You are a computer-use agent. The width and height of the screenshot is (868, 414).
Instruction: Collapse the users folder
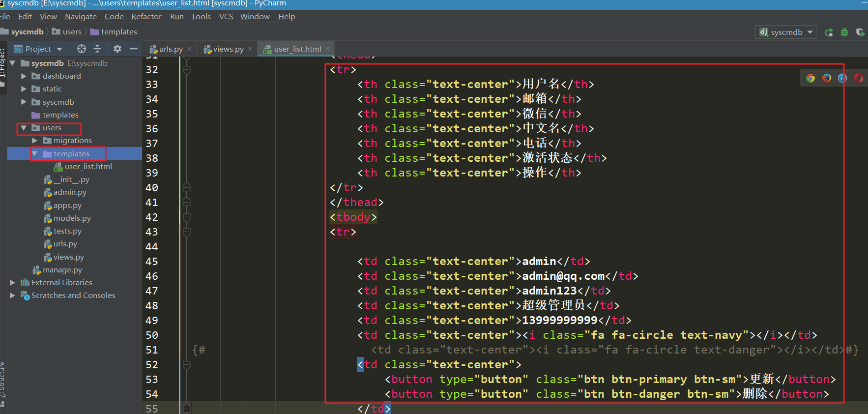point(24,128)
